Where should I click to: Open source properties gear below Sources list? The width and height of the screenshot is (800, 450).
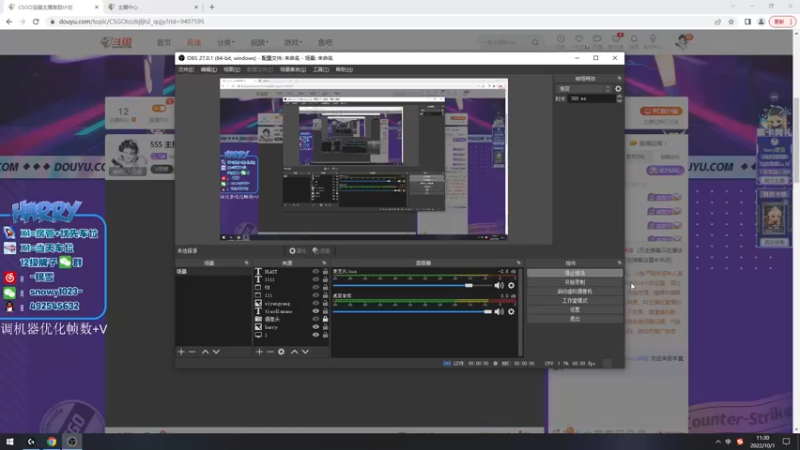coord(281,352)
